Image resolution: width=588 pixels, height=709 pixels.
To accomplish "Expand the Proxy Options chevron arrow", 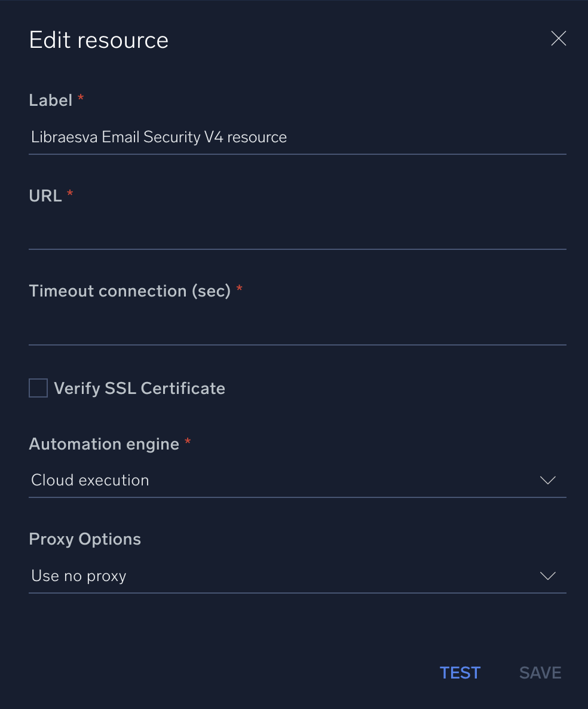I will [547, 576].
